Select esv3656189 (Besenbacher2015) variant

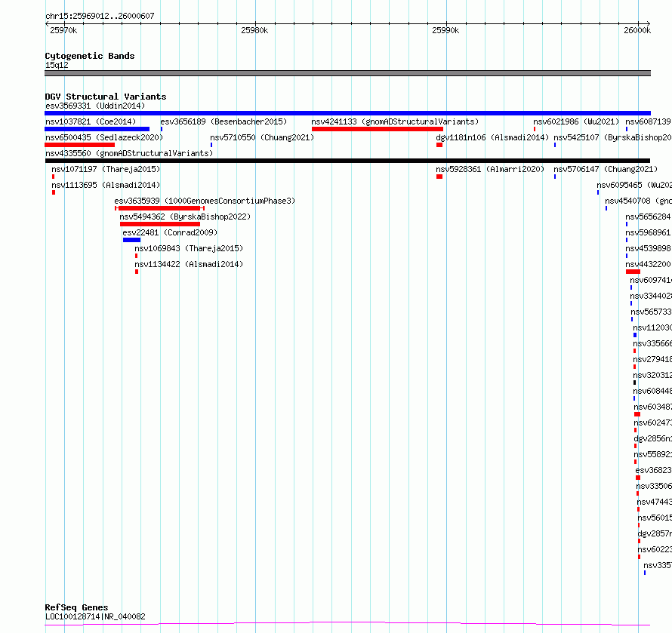click(223, 121)
